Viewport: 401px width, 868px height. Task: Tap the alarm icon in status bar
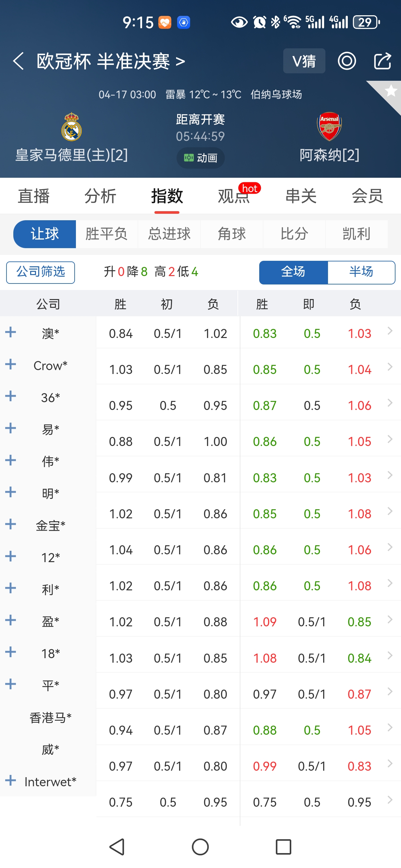click(x=260, y=23)
